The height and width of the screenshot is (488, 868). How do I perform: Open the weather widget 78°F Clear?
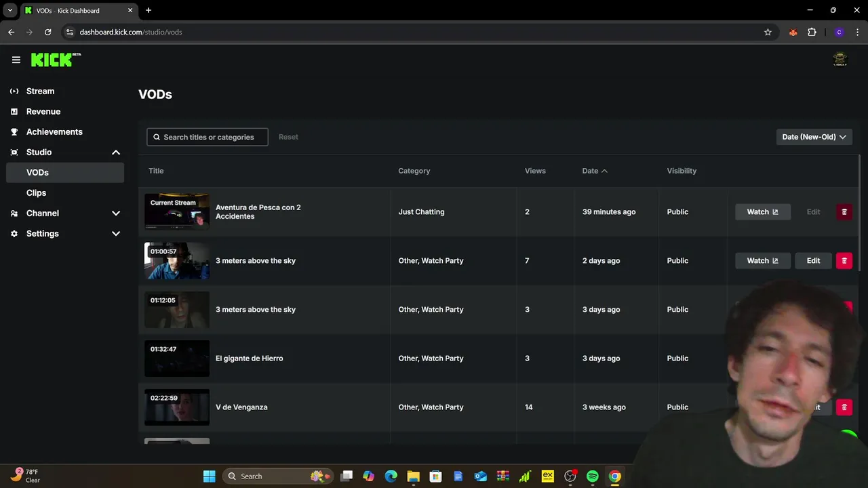pyautogui.click(x=25, y=476)
